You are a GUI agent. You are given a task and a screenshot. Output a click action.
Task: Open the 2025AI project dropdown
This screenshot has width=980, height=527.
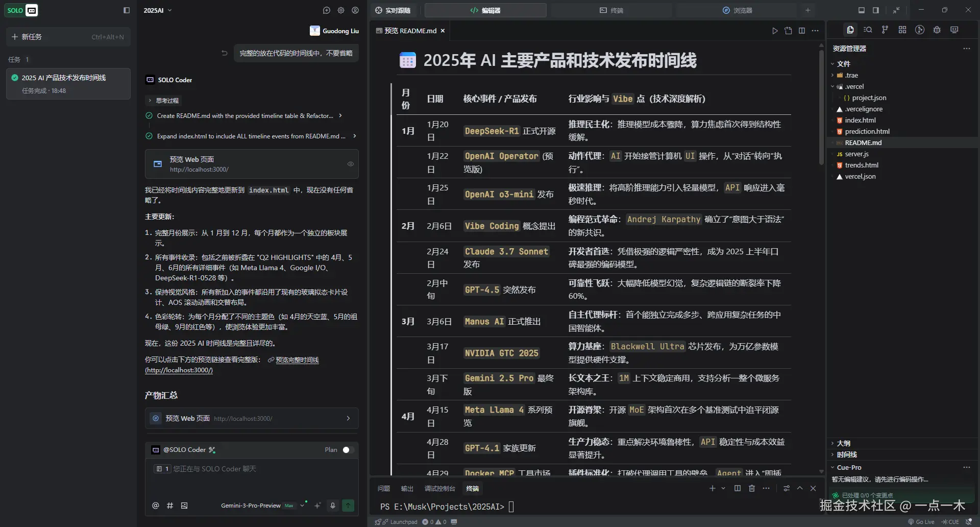[158, 10]
